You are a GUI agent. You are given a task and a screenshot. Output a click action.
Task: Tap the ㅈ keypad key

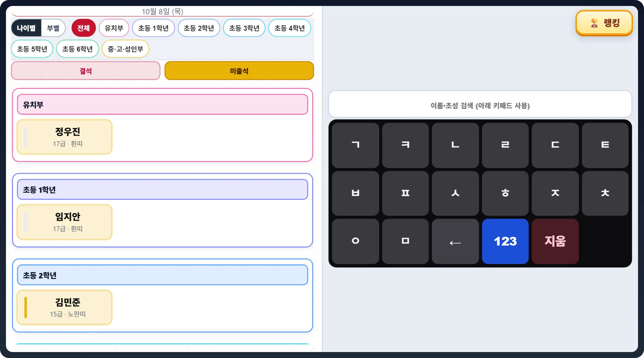[555, 193]
